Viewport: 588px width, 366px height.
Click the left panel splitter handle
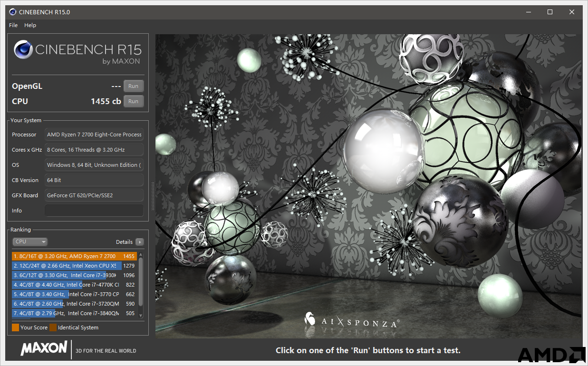pos(153,196)
